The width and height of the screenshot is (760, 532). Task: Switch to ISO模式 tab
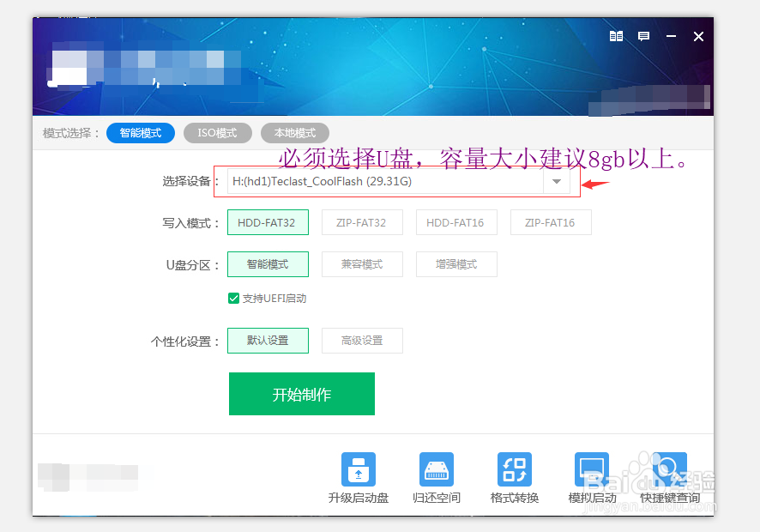point(218,133)
